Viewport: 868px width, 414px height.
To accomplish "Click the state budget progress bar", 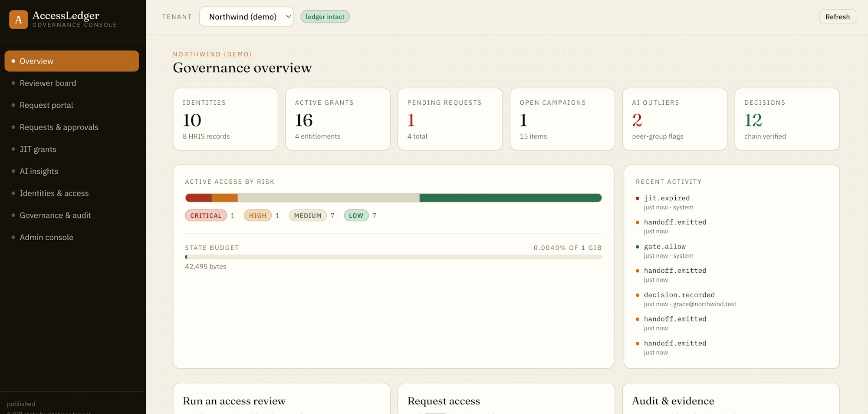I will (x=393, y=257).
